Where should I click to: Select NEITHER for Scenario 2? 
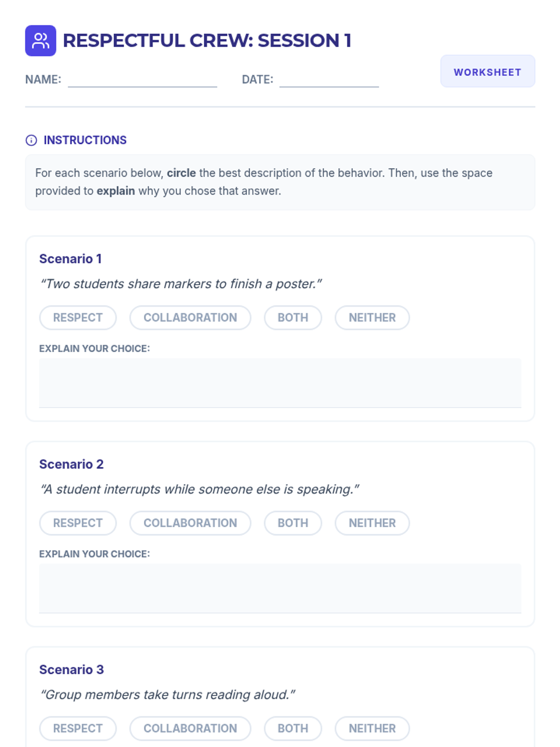coord(372,523)
